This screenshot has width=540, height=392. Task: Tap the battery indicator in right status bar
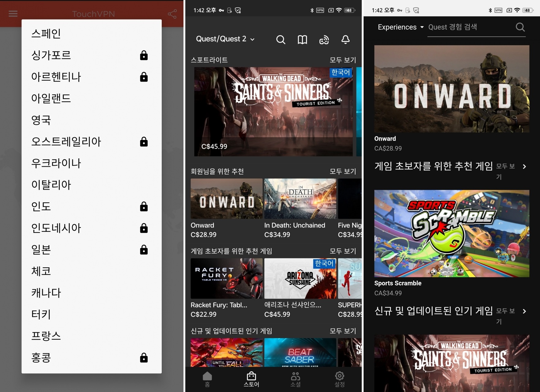point(528,10)
